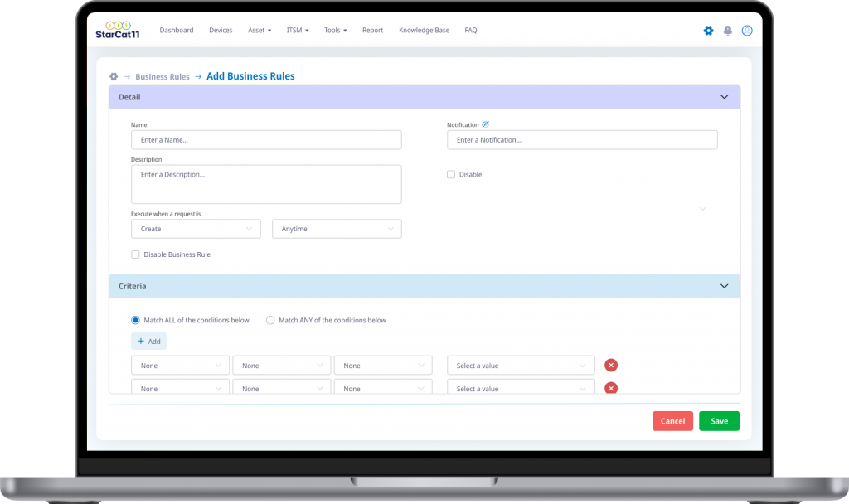Remove the first criteria row
Viewport: 849px width, 504px height.
(x=611, y=366)
